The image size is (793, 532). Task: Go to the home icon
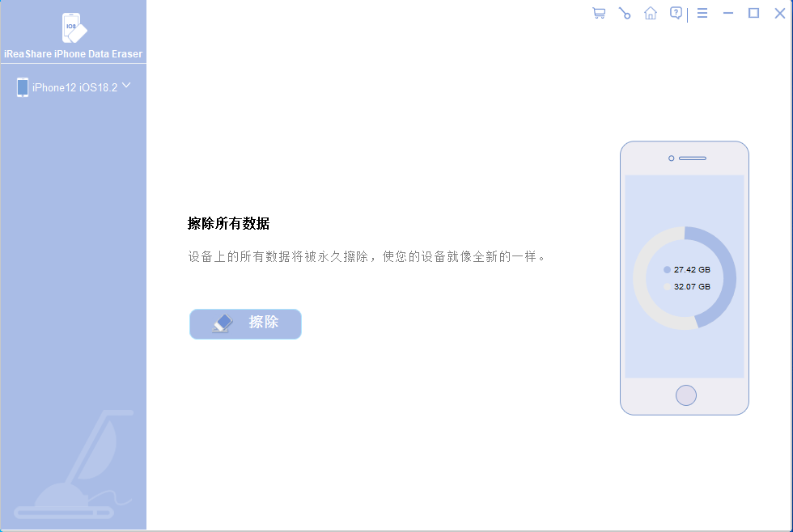(x=651, y=13)
